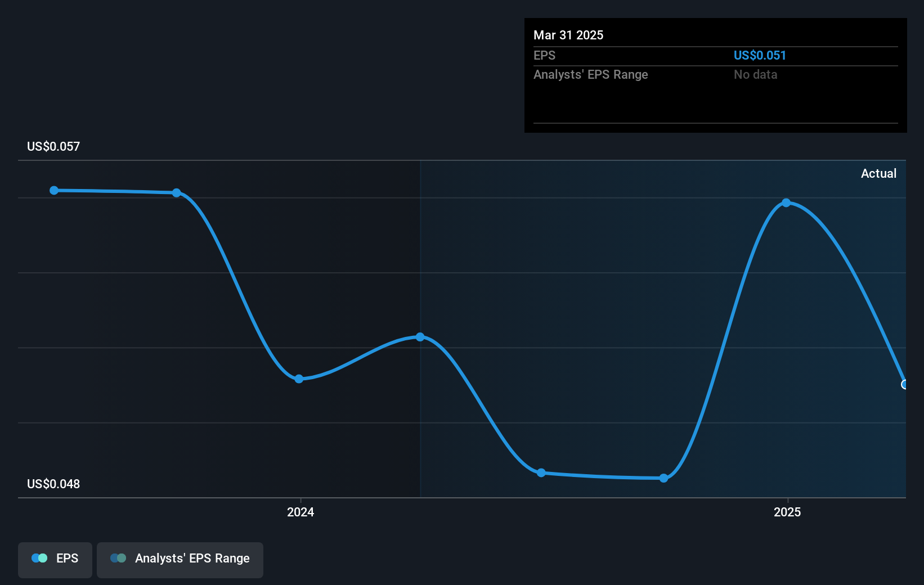Image resolution: width=924 pixels, height=585 pixels.
Task: Click the Actual region label
Action: tap(878, 174)
